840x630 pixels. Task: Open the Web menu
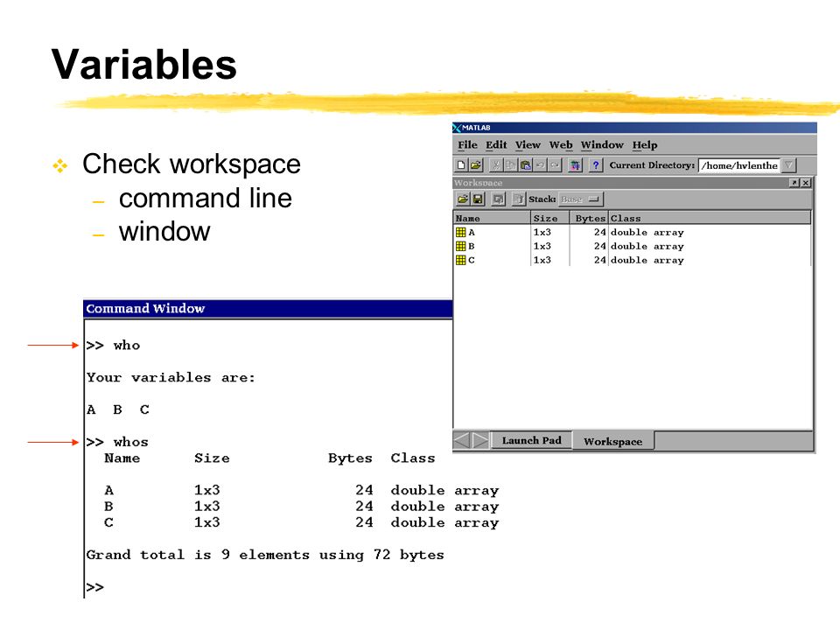561,144
